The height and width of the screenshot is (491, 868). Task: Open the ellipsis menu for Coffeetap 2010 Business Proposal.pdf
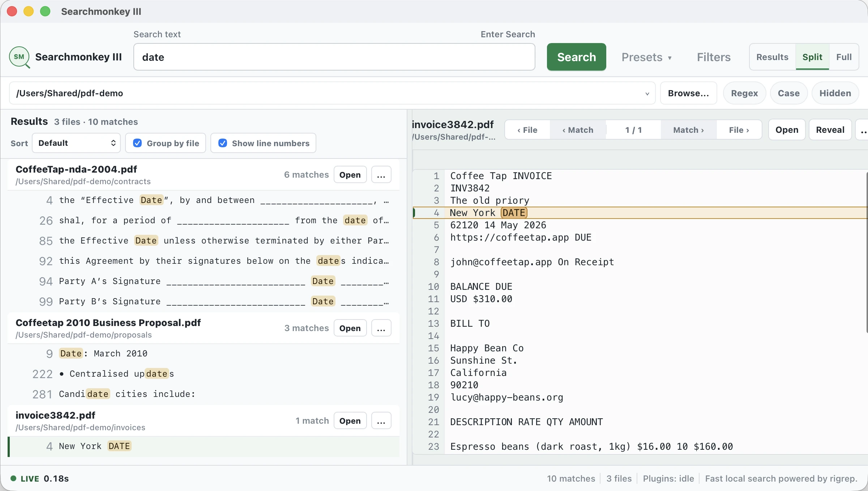point(381,328)
